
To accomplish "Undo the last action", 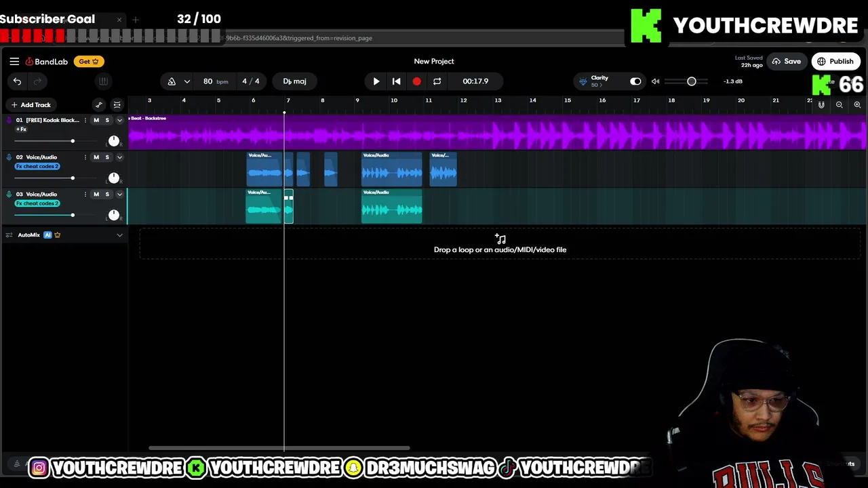I will point(17,81).
